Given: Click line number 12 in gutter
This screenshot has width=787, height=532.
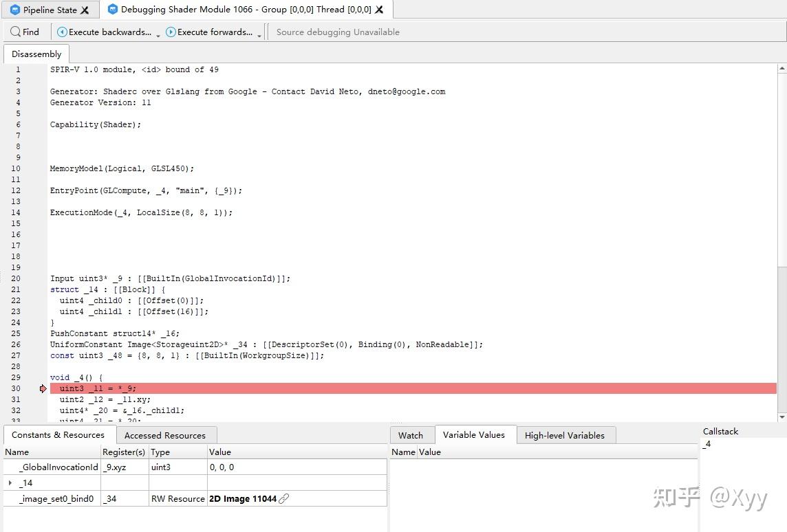Looking at the screenshot, I should [16, 190].
